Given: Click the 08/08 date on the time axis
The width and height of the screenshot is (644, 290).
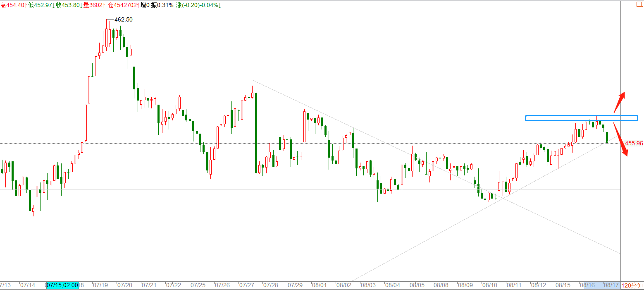Looking at the screenshot, I should (441, 285).
